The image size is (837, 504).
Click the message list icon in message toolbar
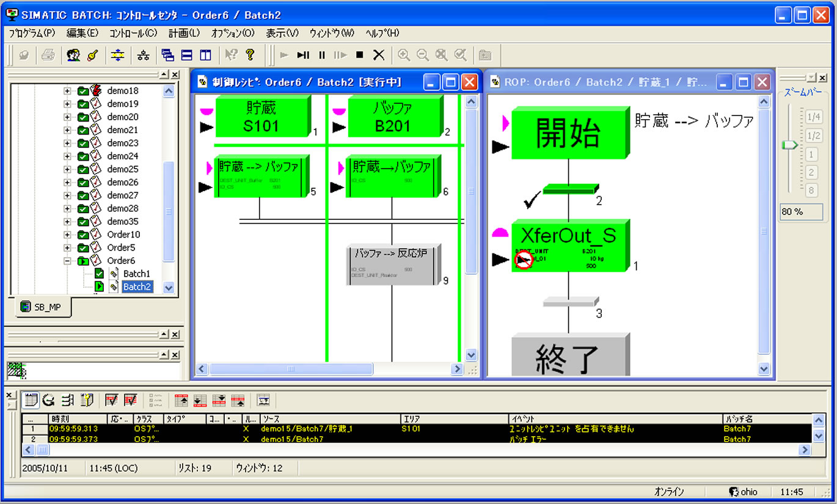pyautogui.click(x=31, y=400)
